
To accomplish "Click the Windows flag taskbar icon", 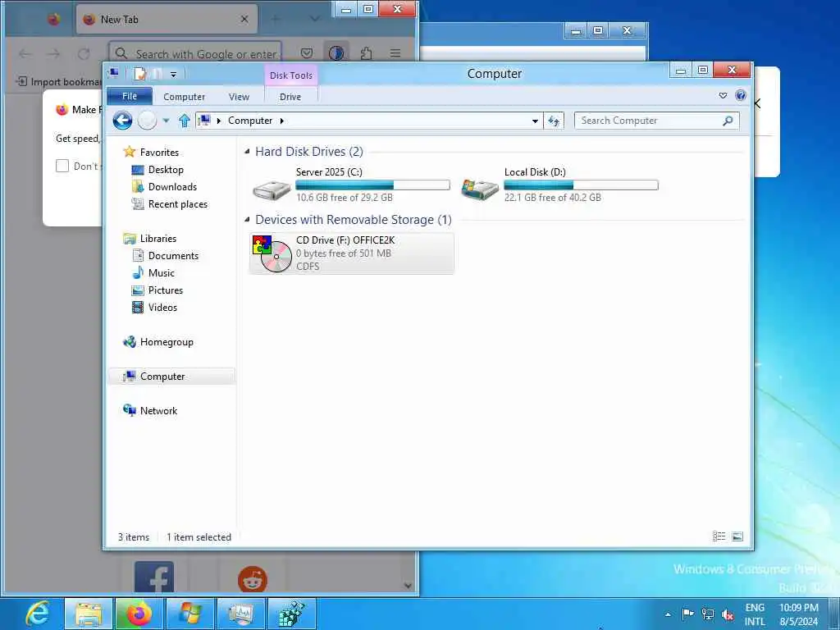I will click(x=190, y=614).
